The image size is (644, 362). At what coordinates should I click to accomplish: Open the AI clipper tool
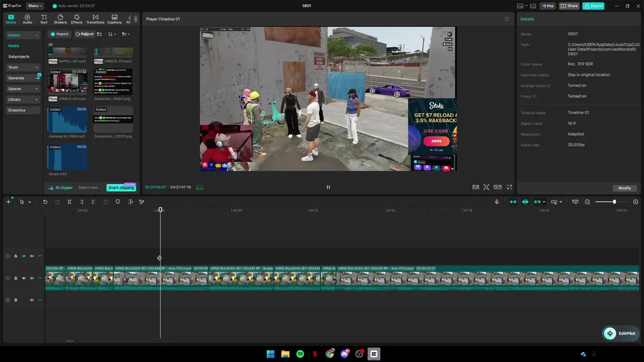click(61, 188)
